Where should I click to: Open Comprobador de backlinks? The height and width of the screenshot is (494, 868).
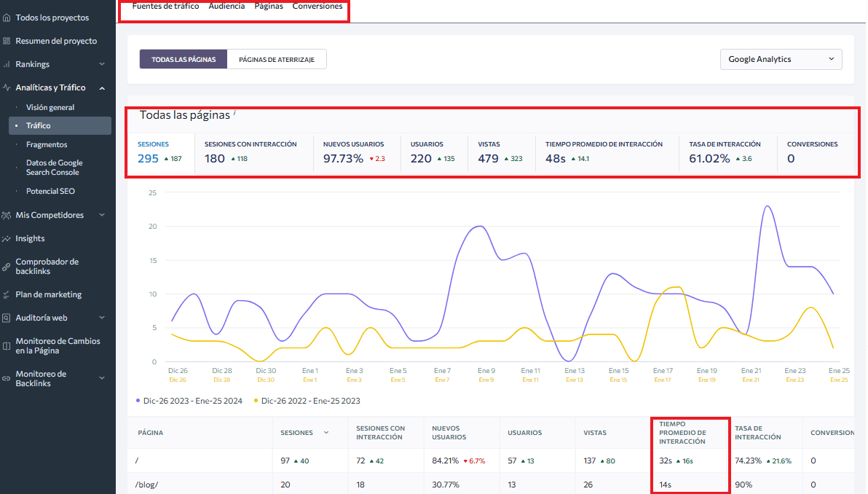[x=47, y=267]
